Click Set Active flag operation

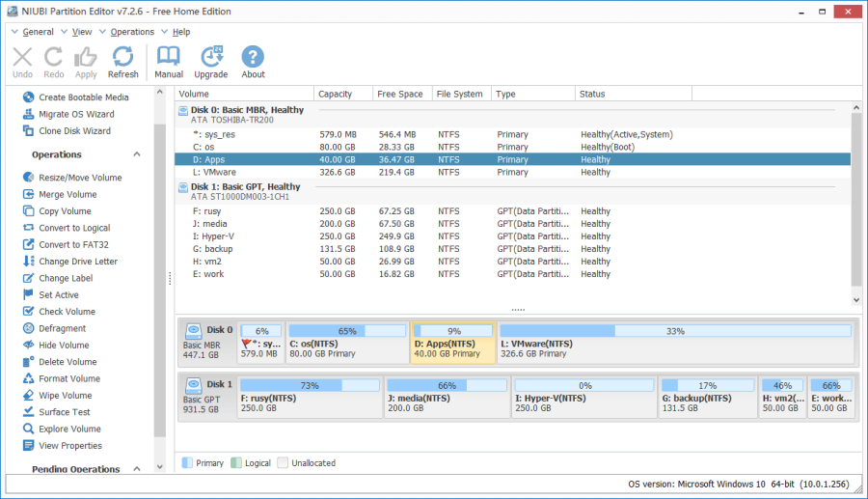pos(51,294)
